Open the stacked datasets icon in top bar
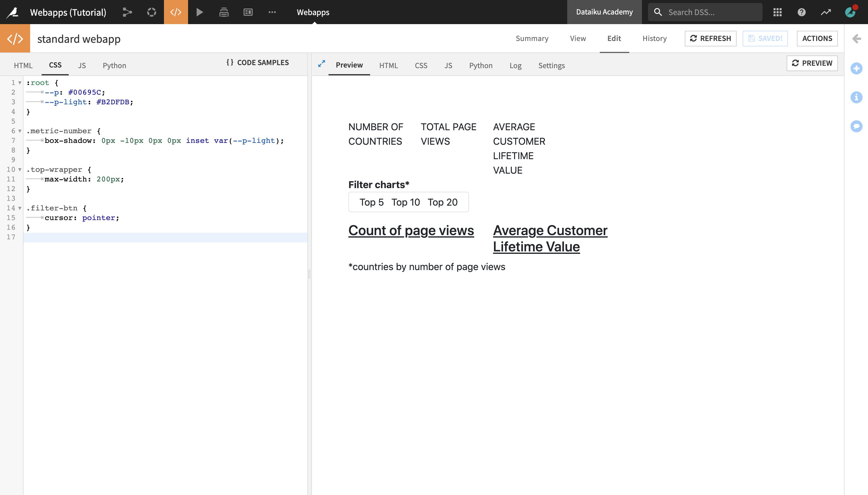This screenshot has height=495, width=868. [x=224, y=12]
